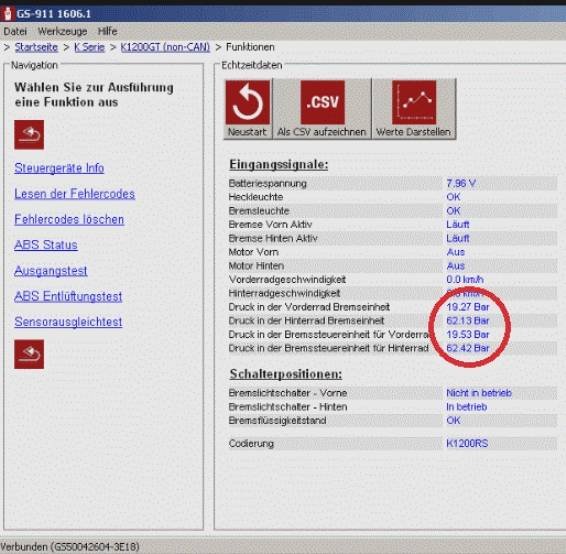
Task: Click Fehlercodes löschen link
Action: 69,219
